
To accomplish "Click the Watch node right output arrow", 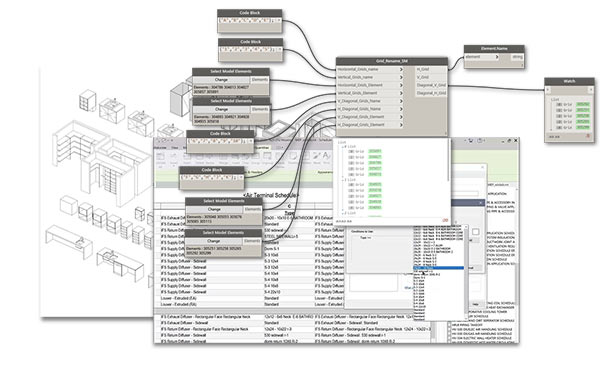I will click(590, 90).
